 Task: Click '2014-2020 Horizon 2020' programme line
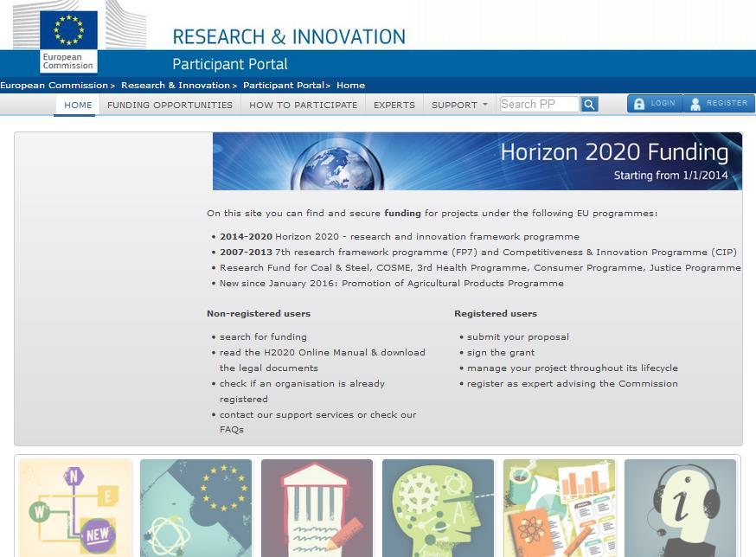coord(400,236)
